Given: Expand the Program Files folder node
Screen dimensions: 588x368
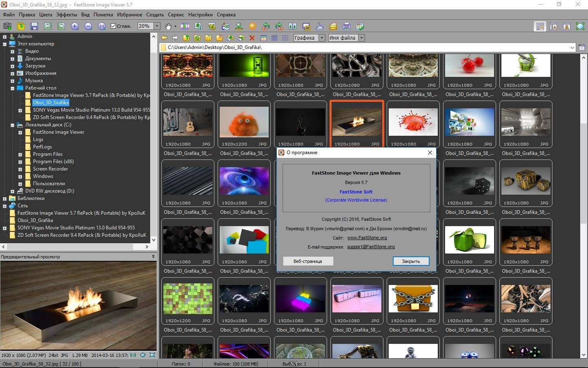Looking at the screenshot, I should 20,155.
